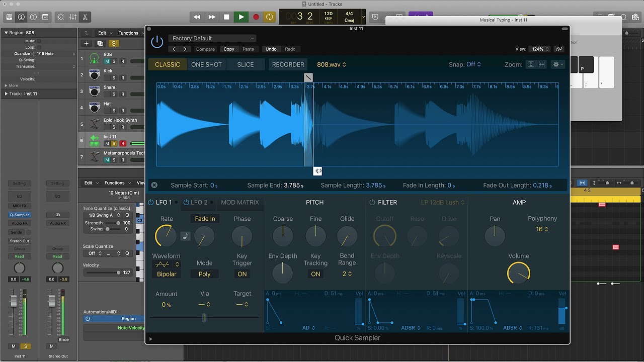Click the Compare button
Screen dimensions: 644x362
coord(205,49)
